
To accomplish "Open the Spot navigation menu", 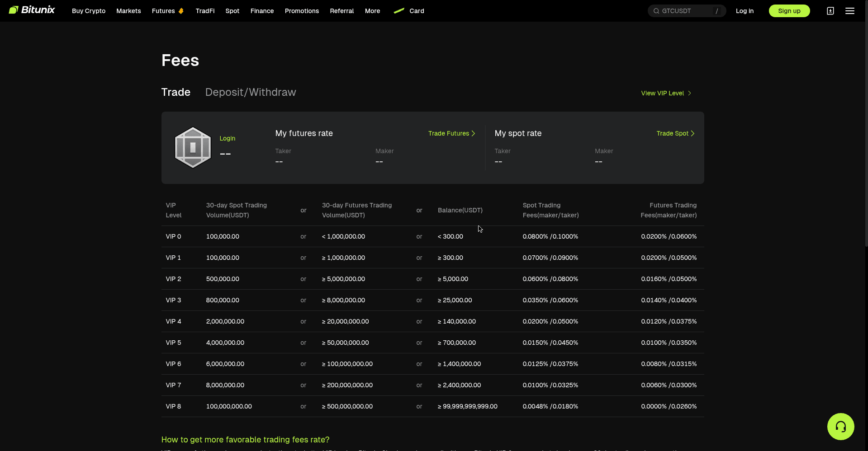I will (232, 11).
